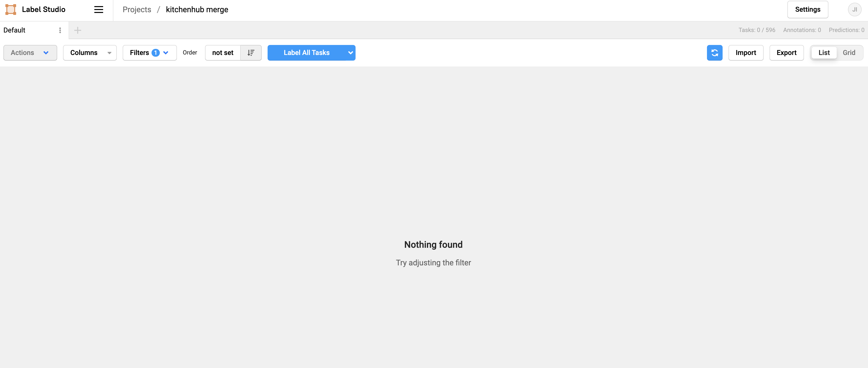Image resolution: width=868 pixels, height=368 pixels.
Task: Click the Import button
Action: point(746,53)
